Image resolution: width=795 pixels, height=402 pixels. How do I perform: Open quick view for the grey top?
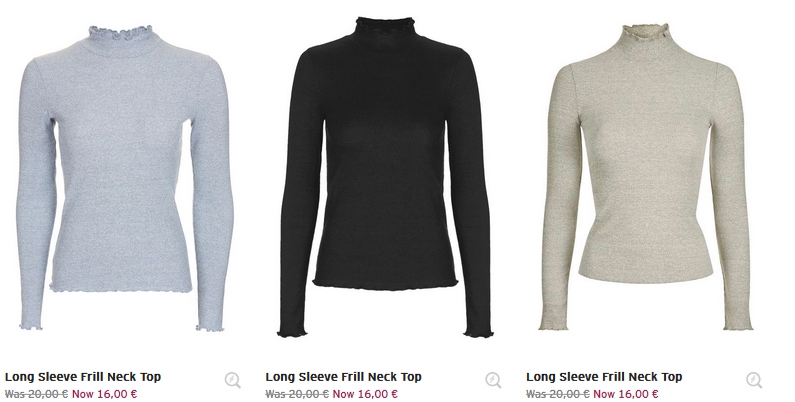233,380
